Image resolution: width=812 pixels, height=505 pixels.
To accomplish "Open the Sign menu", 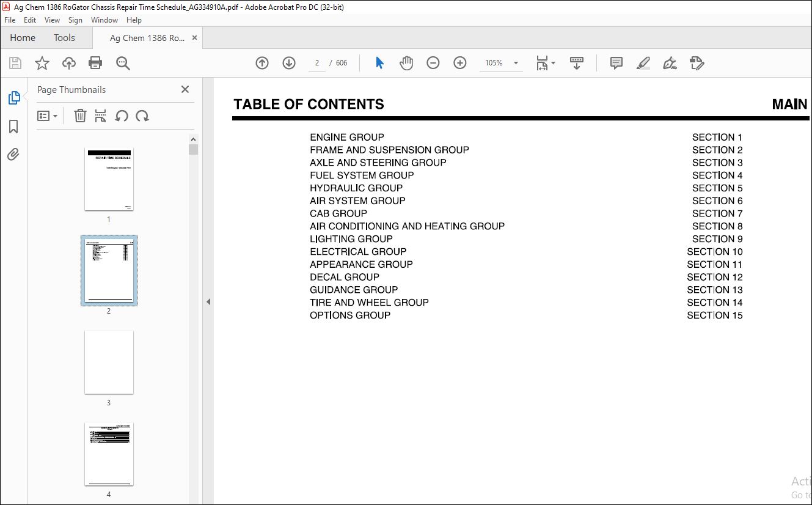I will pos(76,20).
